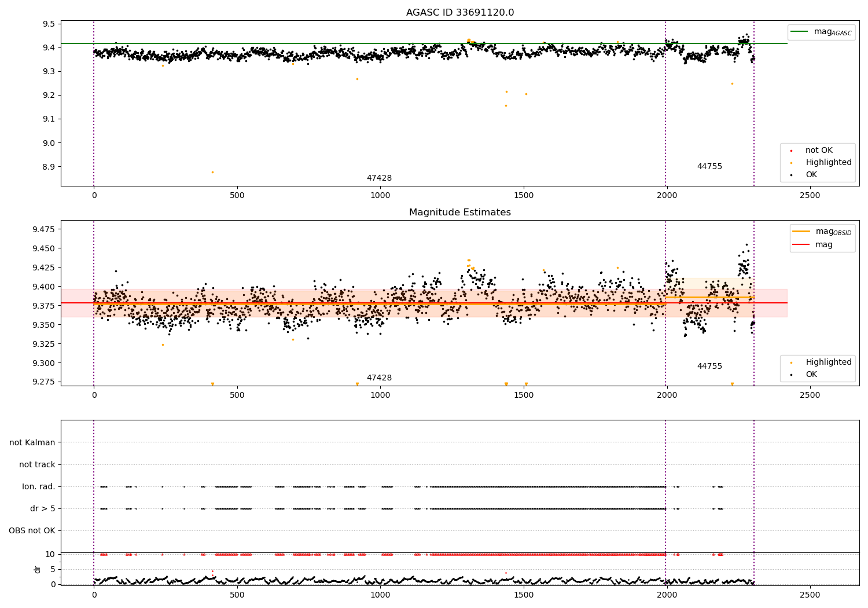Click the lowest orange outlier point in the top plot
Screen dimensions: 868x608
click(212, 172)
